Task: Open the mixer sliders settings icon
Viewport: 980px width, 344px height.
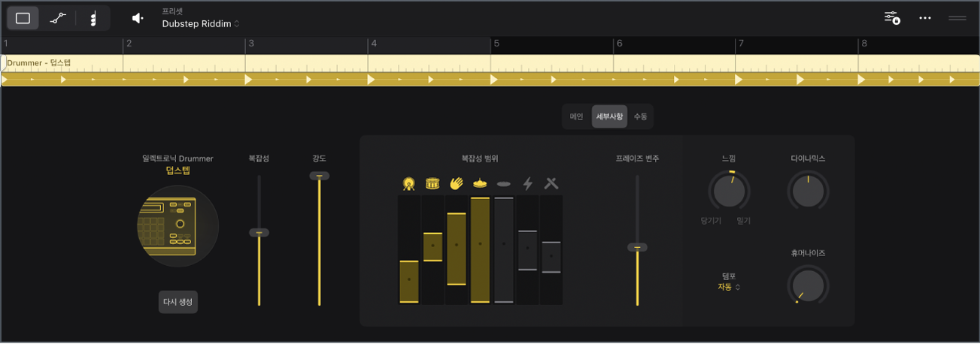Action: tap(892, 18)
